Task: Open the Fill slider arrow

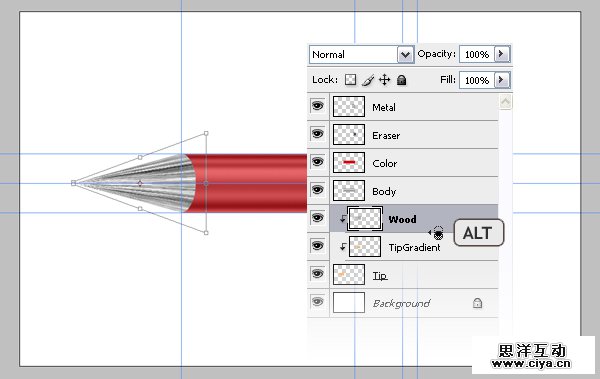Action: click(502, 80)
